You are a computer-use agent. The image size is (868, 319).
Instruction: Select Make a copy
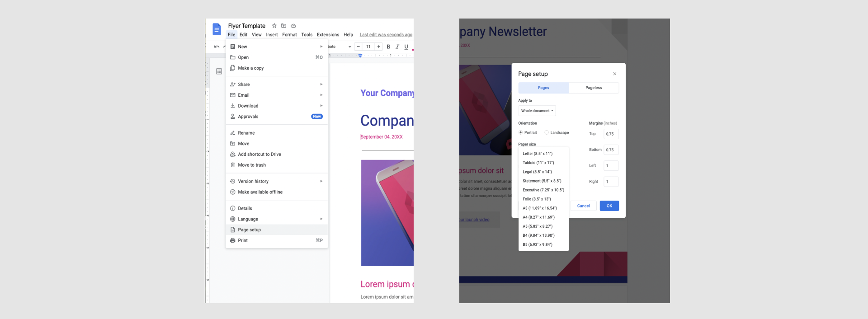pyautogui.click(x=277, y=68)
